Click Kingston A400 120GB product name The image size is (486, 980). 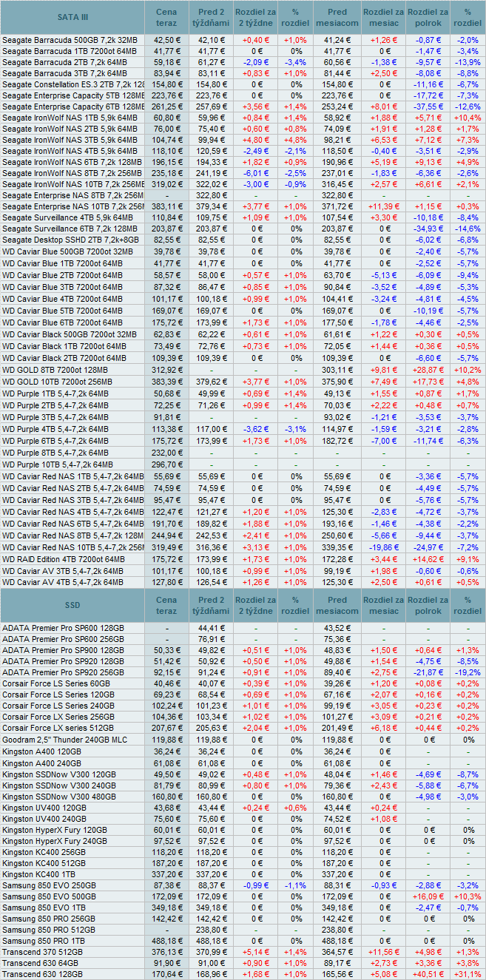click(x=42, y=751)
